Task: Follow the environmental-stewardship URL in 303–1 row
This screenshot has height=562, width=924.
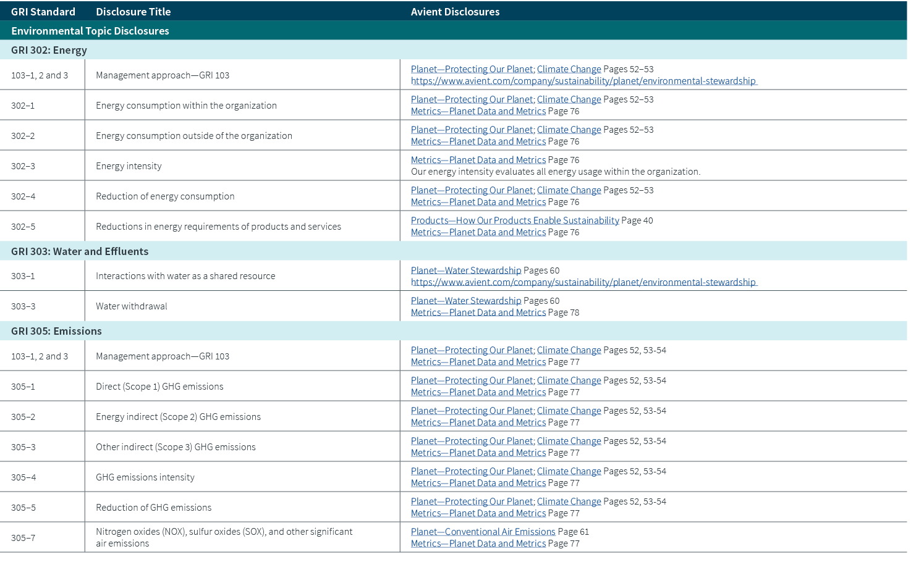Action: pos(583,282)
